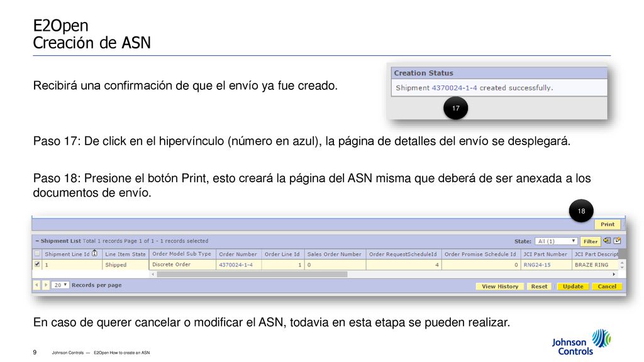Collapse the Shipment List section

pyautogui.click(x=37, y=241)
